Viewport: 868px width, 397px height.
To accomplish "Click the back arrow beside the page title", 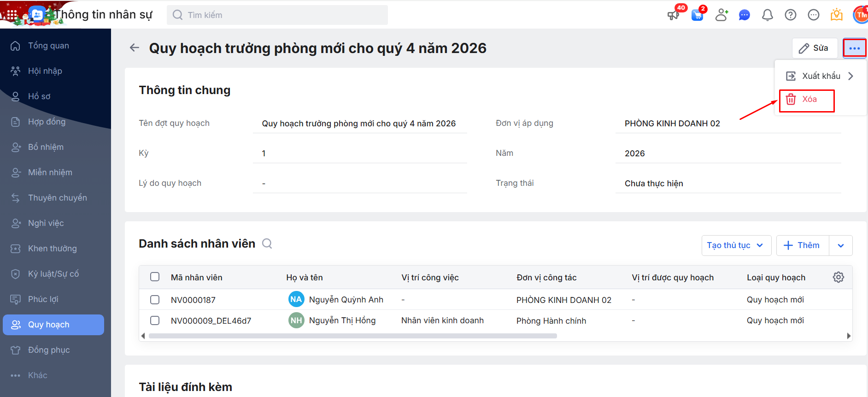I will 134,48.
